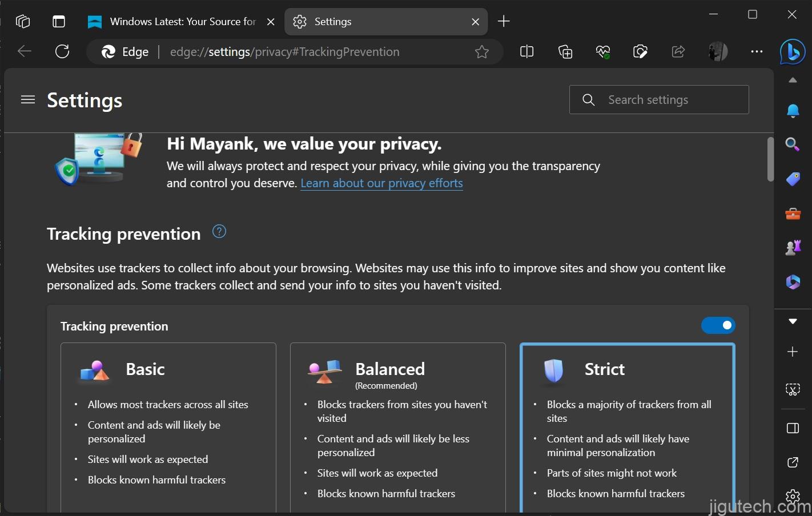812x516 pixels.
Task: Add this page to favorites star
Action: [482, 52]
